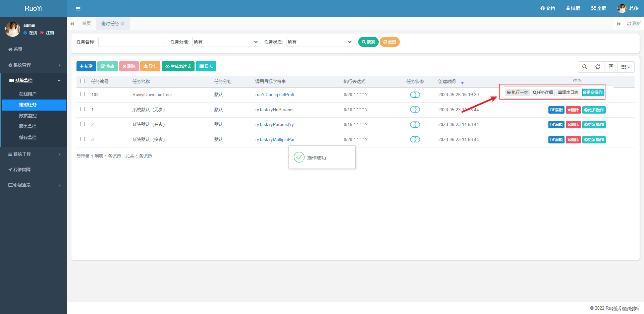The width and height of the screenshot is (644, 314).
Task: Open 生成表达式 cron generator
Action: point(178,66)
